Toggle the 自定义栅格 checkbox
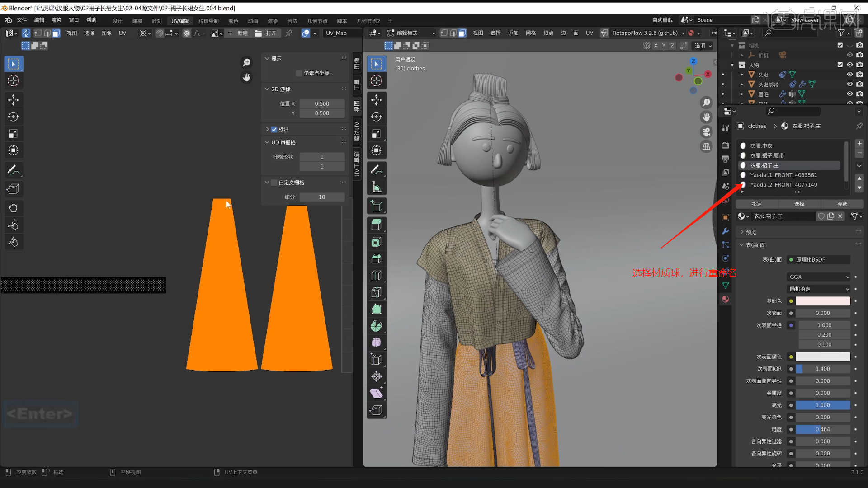868x488 pixels. tap(274, 183)
